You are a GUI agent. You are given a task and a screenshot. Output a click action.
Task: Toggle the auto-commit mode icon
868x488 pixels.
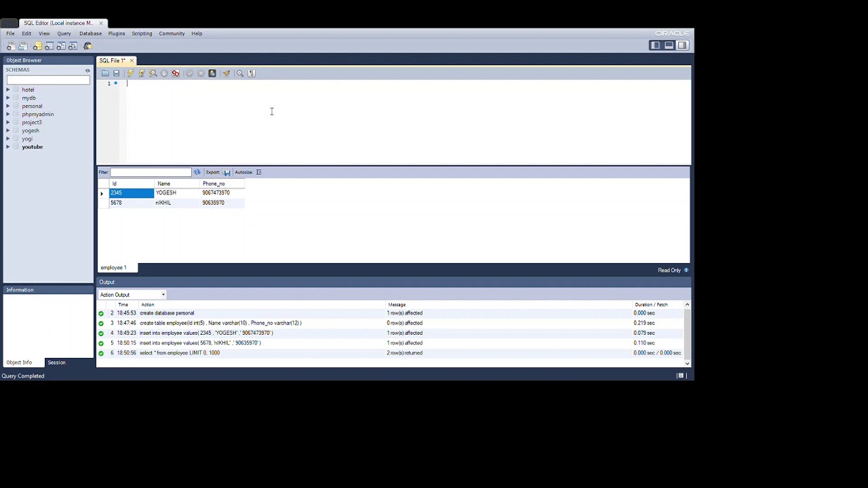(212, 73)
